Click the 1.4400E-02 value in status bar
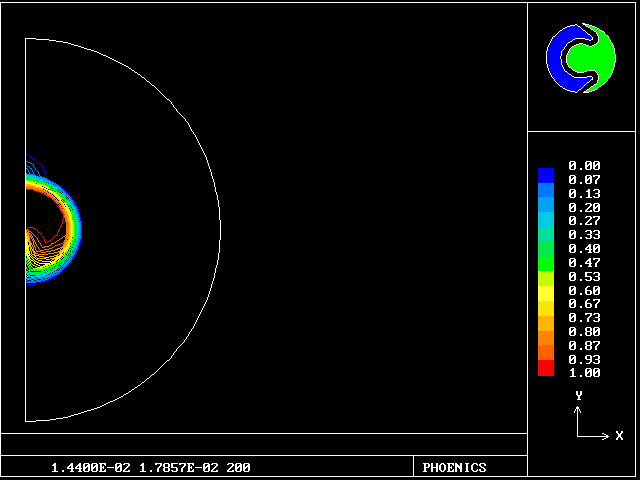Screen dimensions: 640x480 click(x=87, y=468)
